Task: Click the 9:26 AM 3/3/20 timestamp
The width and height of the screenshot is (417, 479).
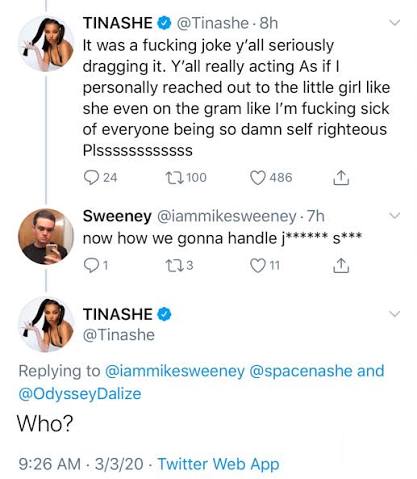Action: pyautogui.click(x=81, y=464)
